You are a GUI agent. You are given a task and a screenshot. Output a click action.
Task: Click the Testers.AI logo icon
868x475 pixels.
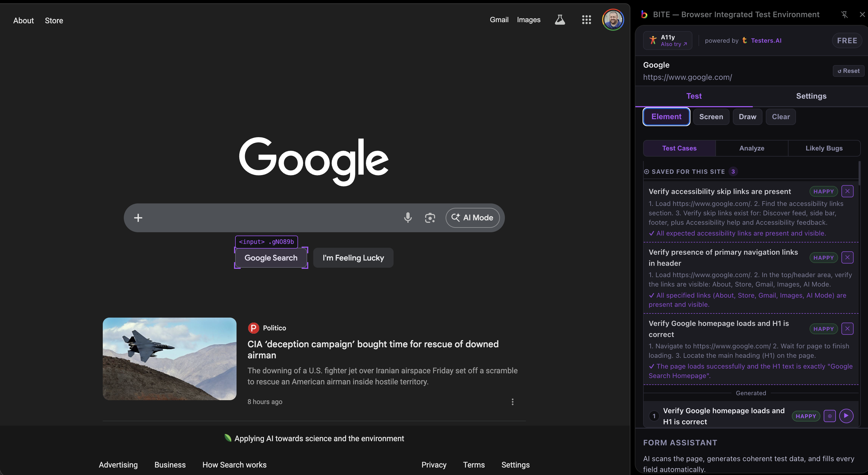point(745,40)
